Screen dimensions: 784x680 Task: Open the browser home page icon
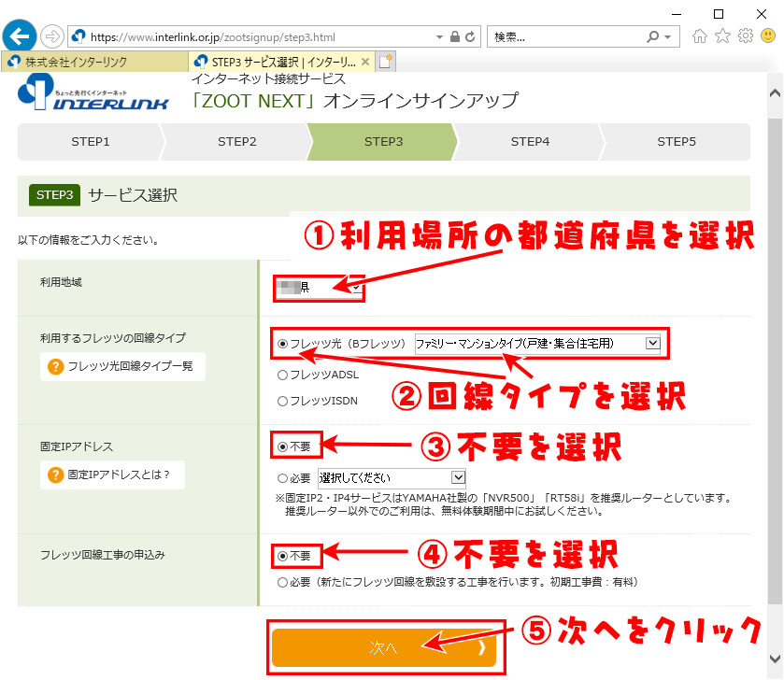point(700,36)
